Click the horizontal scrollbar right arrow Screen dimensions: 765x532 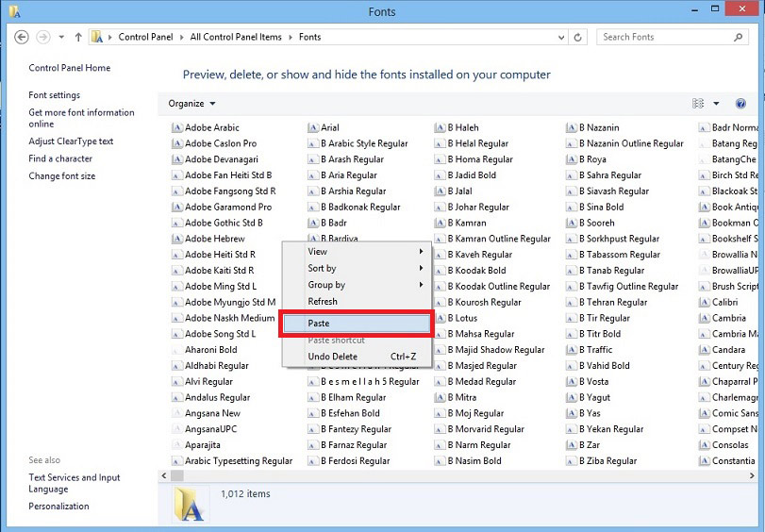[x=752, y=475]
